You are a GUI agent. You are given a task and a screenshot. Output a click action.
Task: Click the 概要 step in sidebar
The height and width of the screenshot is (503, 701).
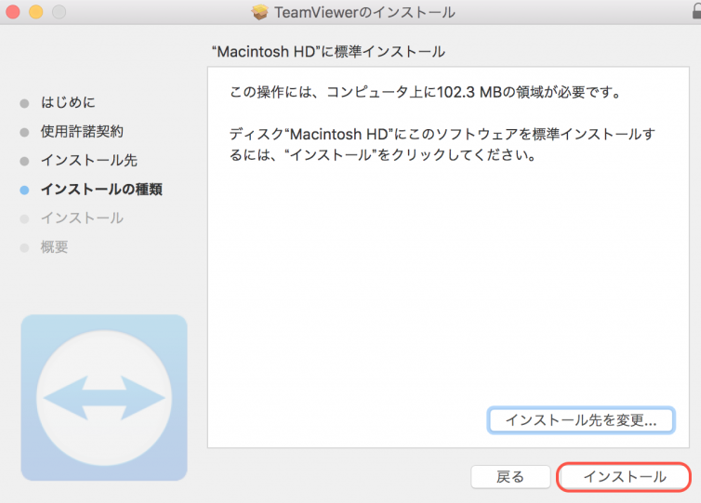tap(54, 247)
